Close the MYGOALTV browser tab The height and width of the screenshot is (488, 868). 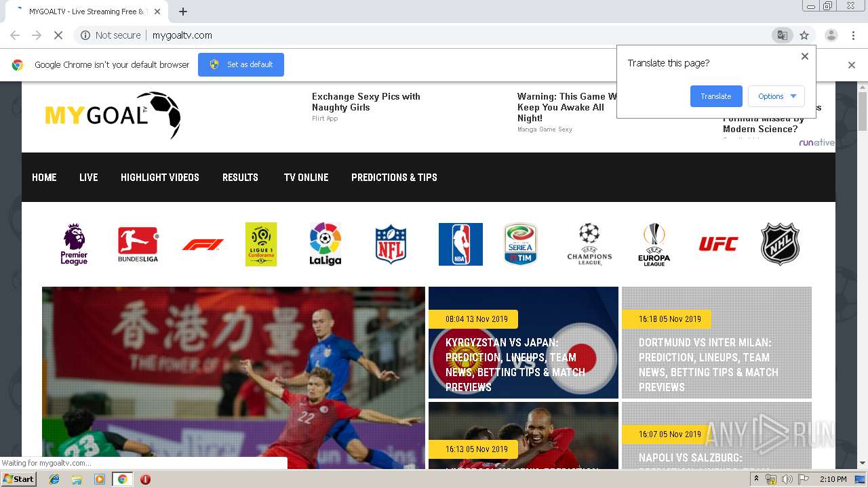tap(157, 12)
